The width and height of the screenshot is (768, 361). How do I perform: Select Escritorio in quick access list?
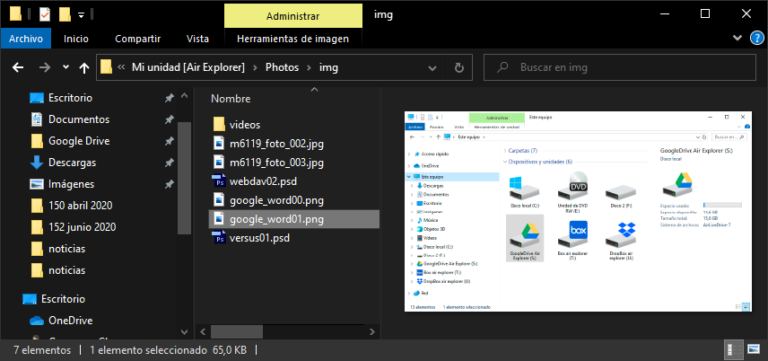pos(70,98)
